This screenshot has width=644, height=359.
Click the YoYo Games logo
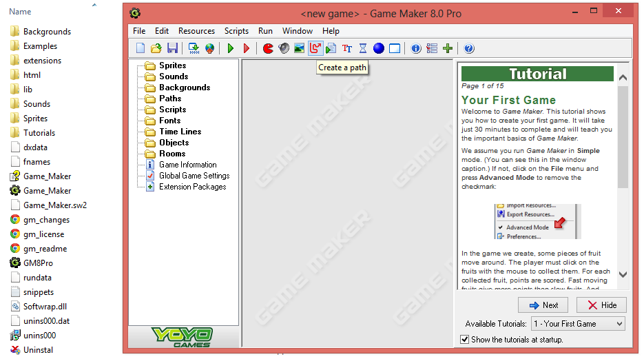point(183,337)
